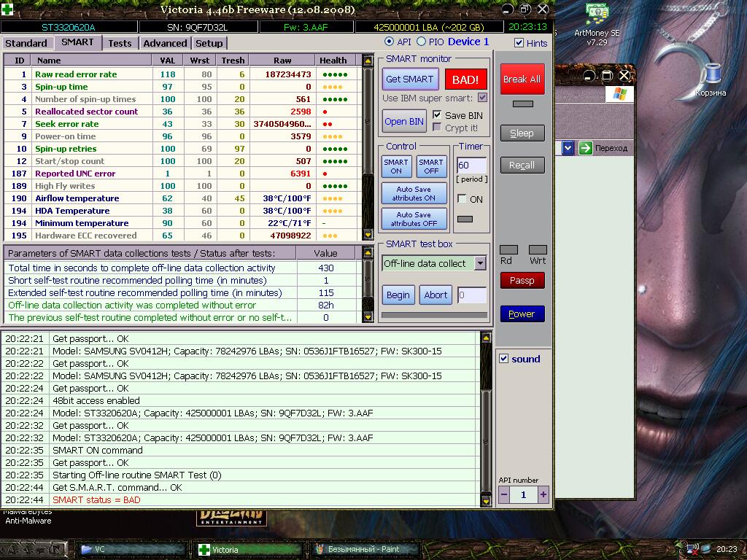Sort table by the Raw column header
The width and height of the screenshot is (747, 560).
[x=282, y=61]
